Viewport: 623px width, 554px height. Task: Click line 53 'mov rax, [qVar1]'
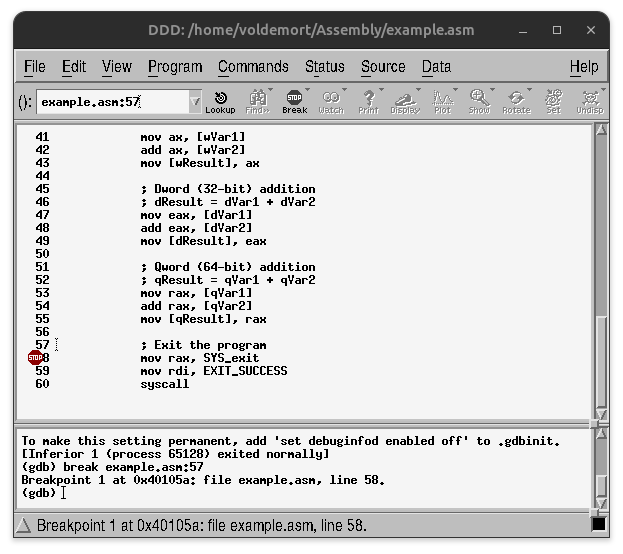tap(196, 293)
